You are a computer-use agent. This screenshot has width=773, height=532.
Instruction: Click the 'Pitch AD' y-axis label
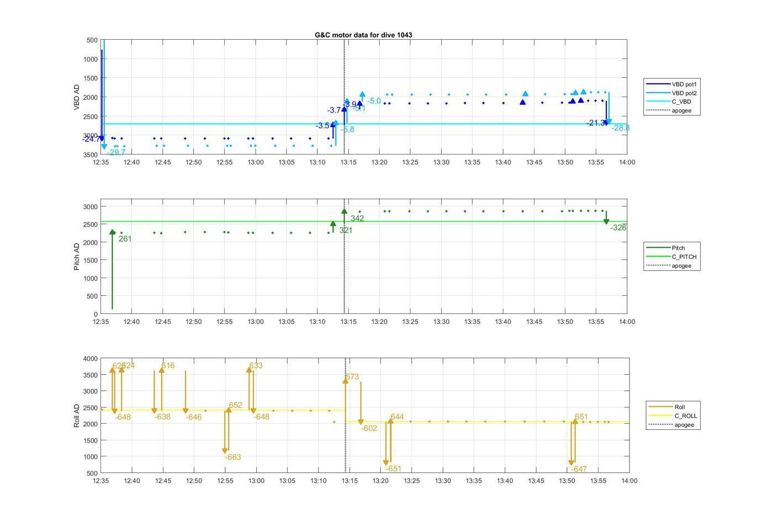coord(77,256)
